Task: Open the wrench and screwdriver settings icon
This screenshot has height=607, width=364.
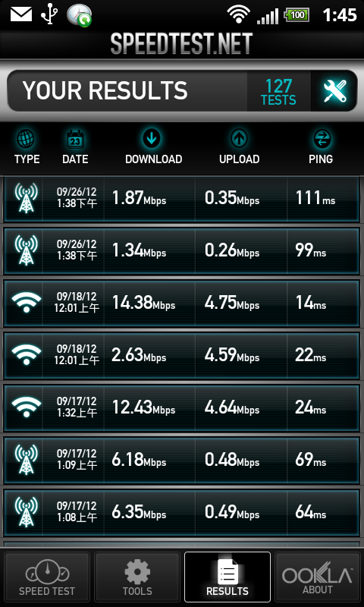Action: (x=334, y=91)
